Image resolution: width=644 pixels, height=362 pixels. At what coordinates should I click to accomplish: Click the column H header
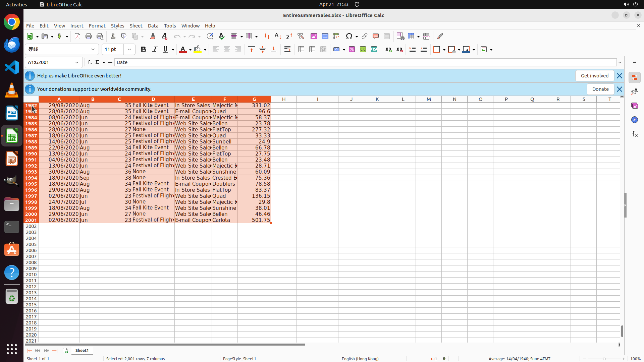(x=283, y=99)
